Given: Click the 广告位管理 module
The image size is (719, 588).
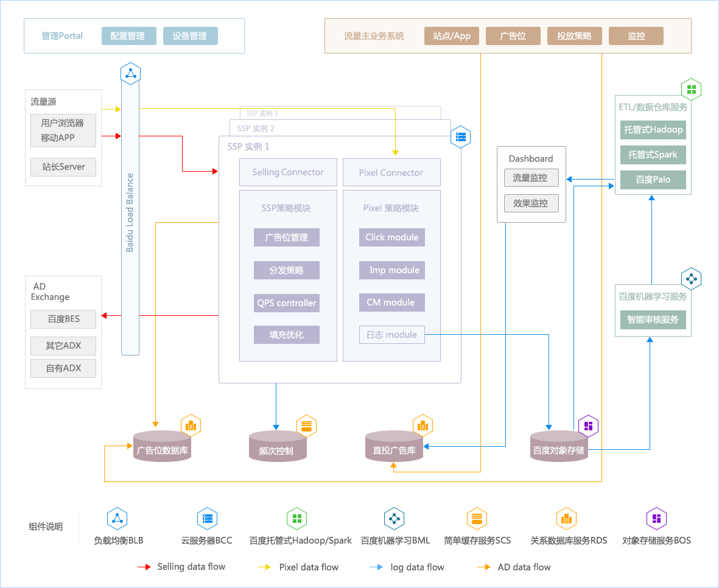Looking at the screenshot, I should point(287,237).
